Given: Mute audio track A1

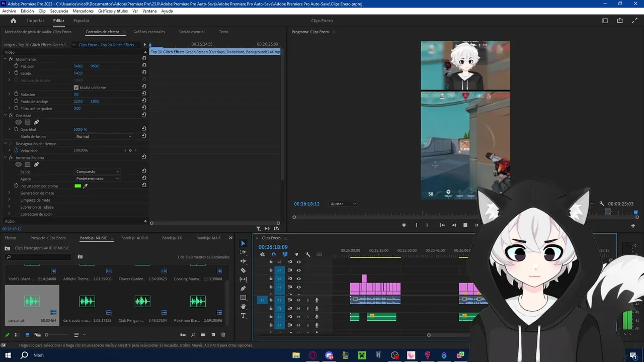Looking at the screenshot, I should pos(298,300).
